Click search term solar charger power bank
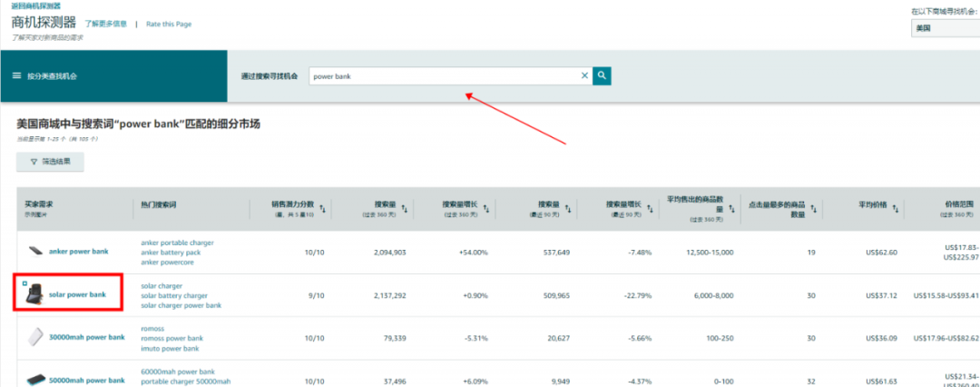 click(181, 305)
